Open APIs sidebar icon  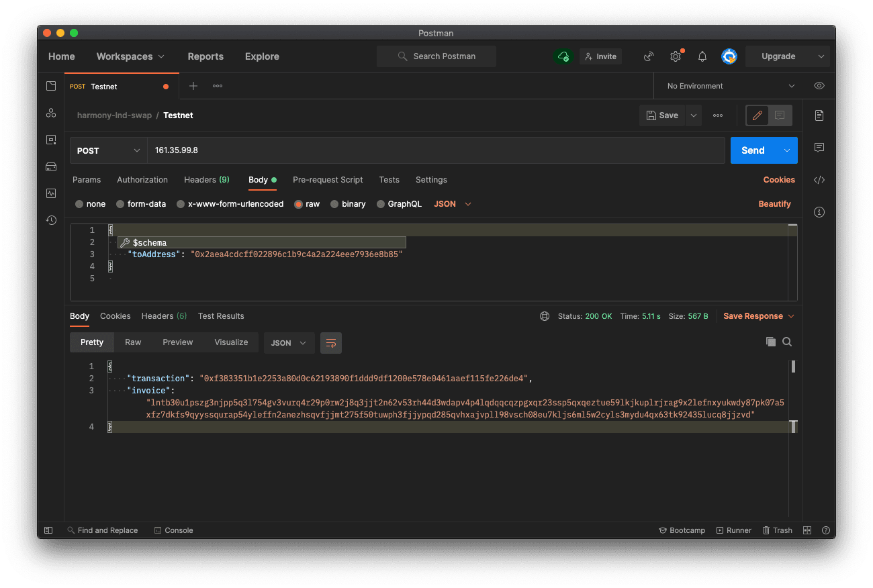click(51, 113)
